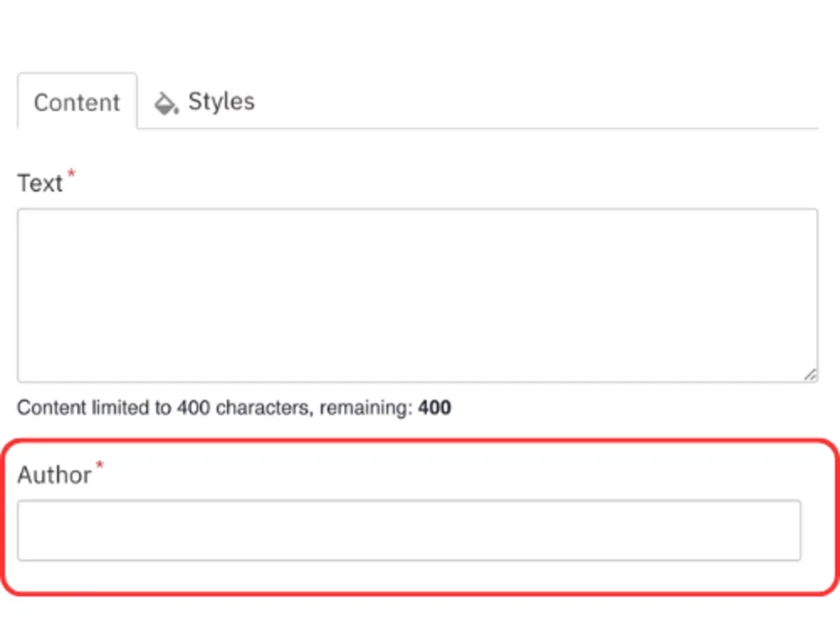Click the diagonal grip on the Text box
Screen dimensions: 840x630
[810, 374]
